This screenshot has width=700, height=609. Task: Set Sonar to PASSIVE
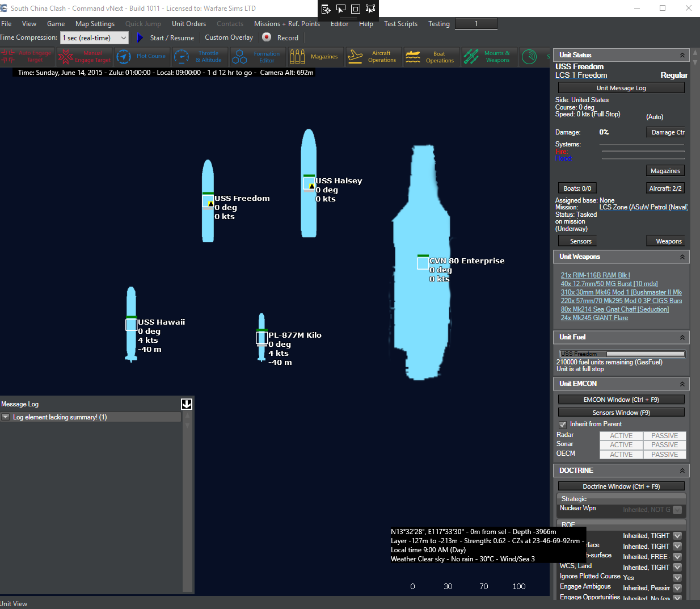664,445
